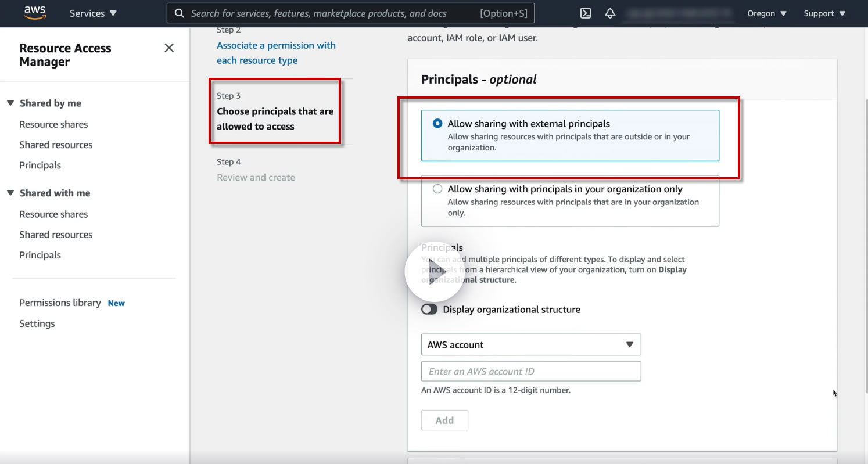Play the video overlay button
868x464 pixels.
pos(434,271)
